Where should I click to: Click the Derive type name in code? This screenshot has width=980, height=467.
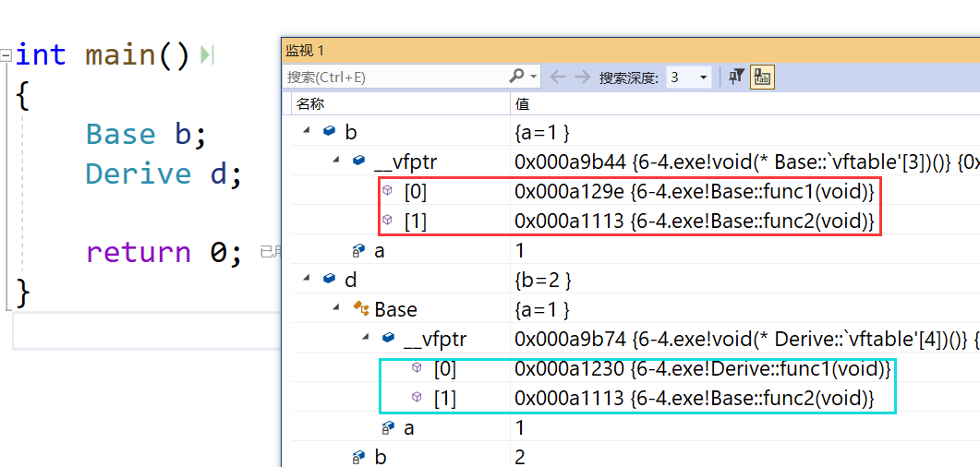coord(139,174)
